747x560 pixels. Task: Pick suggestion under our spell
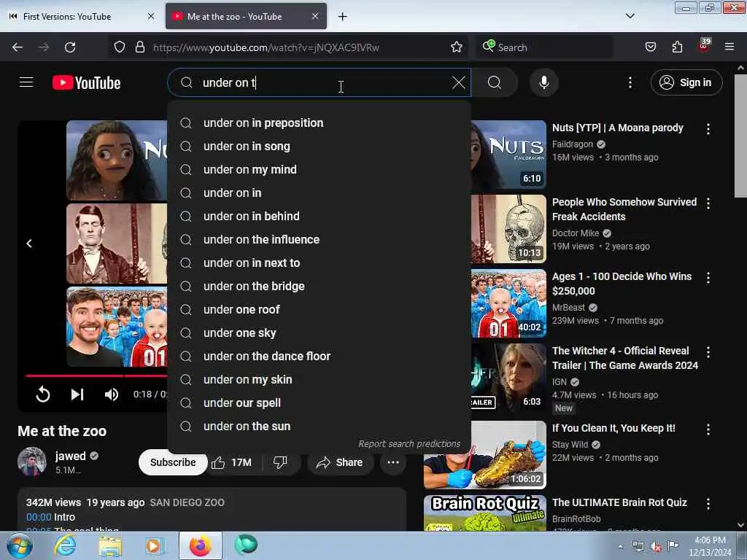point(320,402)
